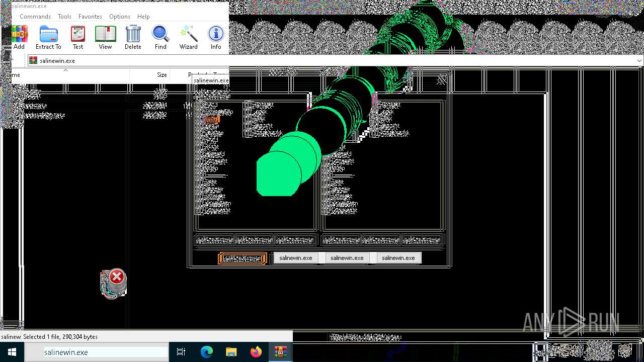Click the Add toolbar icon in WinRAR

(x=19, y=38)
